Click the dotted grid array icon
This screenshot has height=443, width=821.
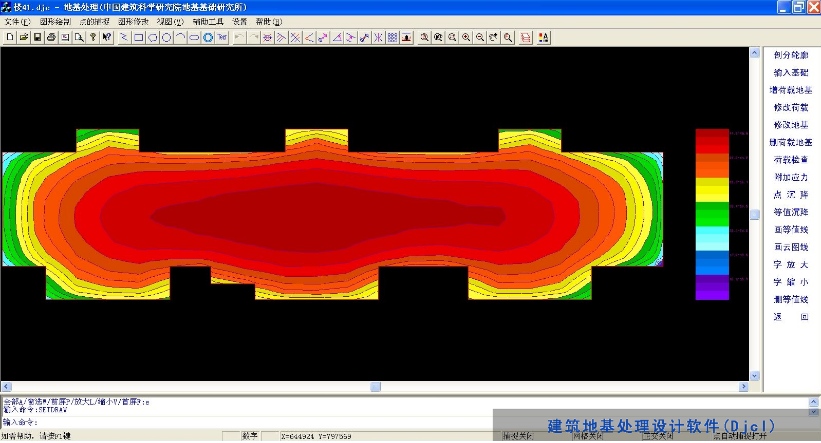tap(392, 37)
